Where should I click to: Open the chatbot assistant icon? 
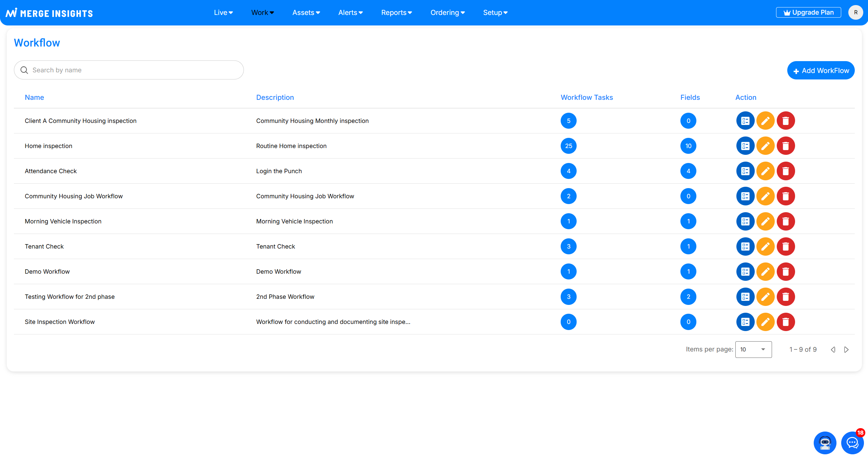click(825, 442)
